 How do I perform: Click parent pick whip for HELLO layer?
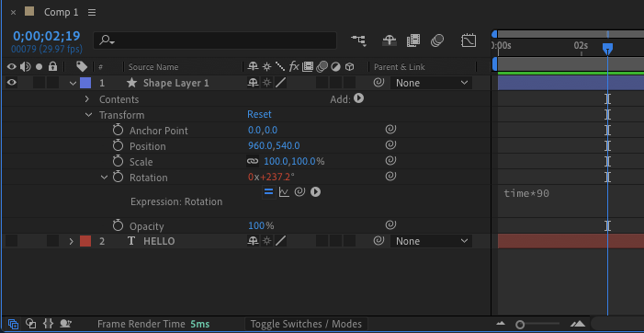[x=378, y=240]
